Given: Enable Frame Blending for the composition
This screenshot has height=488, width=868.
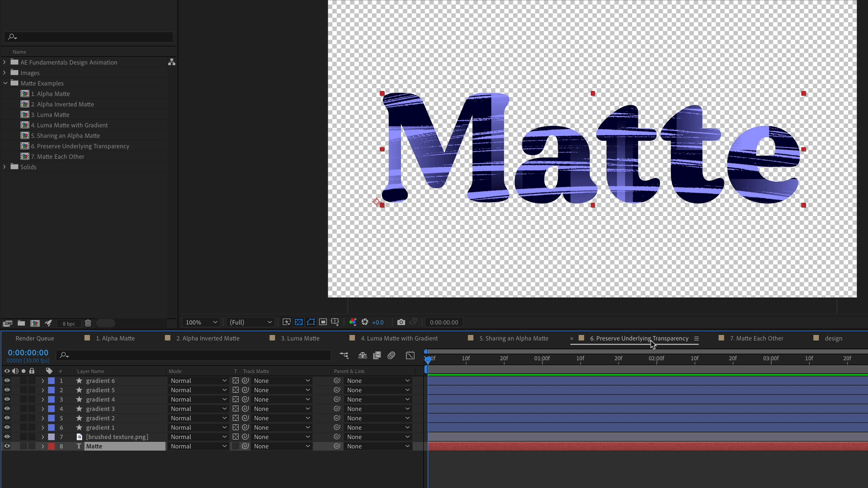Looking at the screenshot, I should point(377,356).
